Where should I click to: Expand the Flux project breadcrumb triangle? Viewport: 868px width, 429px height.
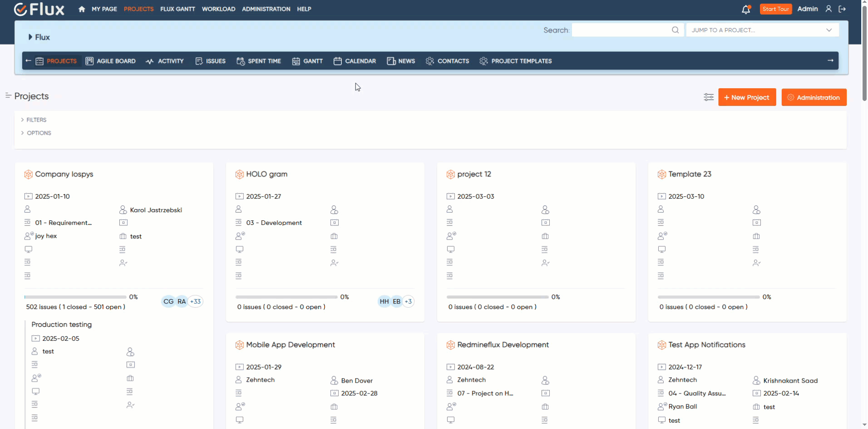coord(30,37)
